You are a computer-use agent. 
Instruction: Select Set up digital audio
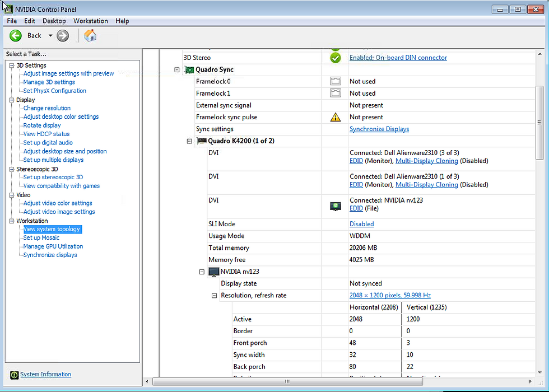click(48, 143)
